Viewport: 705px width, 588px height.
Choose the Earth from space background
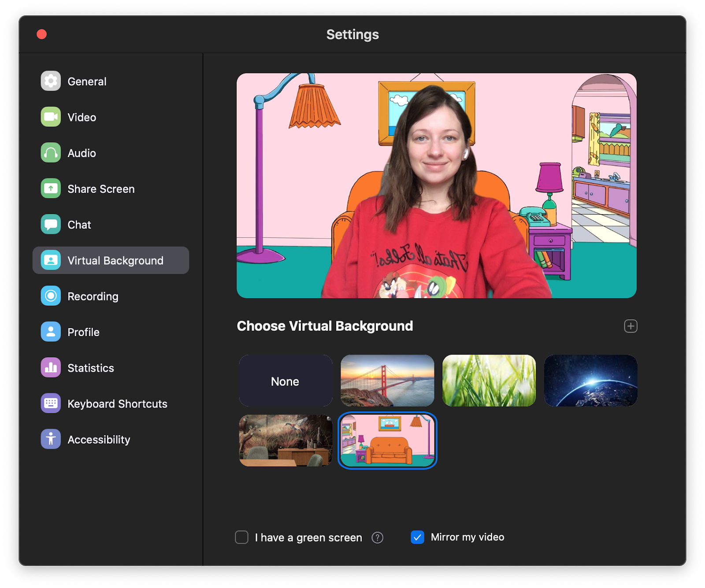click(x=590, y=381)
